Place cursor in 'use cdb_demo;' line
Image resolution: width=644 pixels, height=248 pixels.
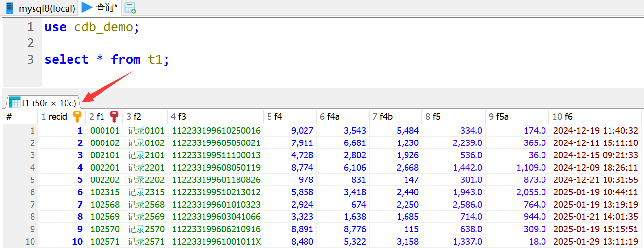tap(92, 27)
